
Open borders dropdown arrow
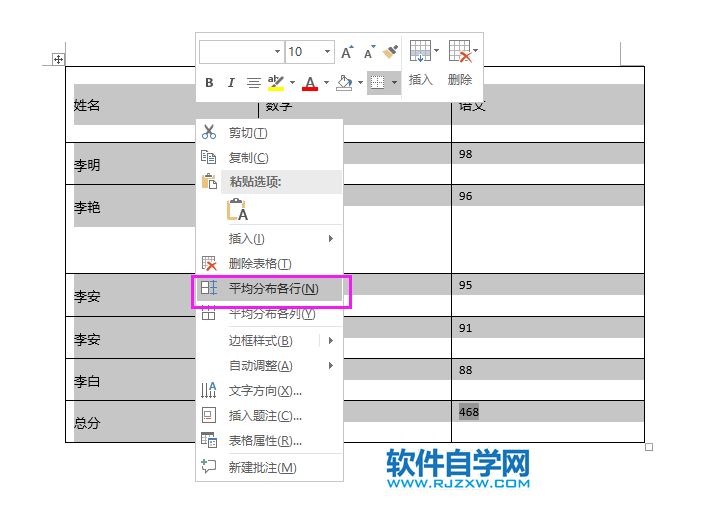(394, 83)
